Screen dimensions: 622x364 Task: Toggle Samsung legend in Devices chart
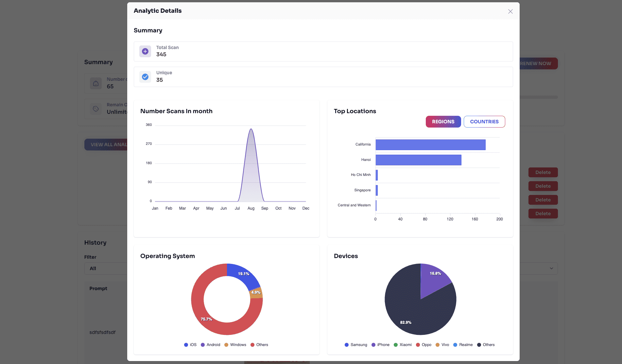pyautogui.click(x=356, y=345)
